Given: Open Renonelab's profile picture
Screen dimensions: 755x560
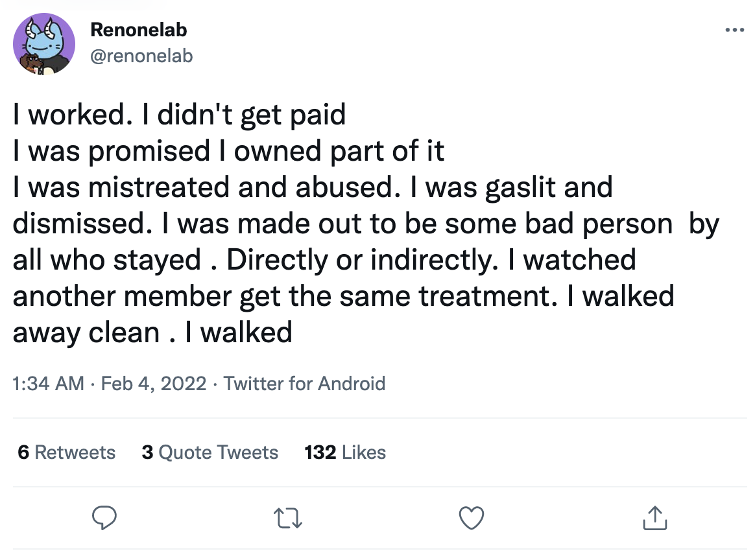Looking at the screenshot, I should (x=44, y=44).
